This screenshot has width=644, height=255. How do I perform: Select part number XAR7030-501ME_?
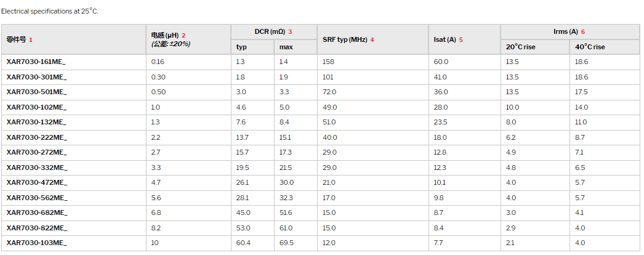(x=36, y=92)
